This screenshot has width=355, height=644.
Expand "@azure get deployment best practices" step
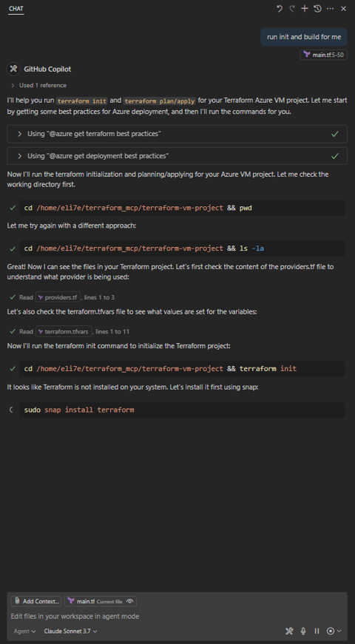[177, 156]
